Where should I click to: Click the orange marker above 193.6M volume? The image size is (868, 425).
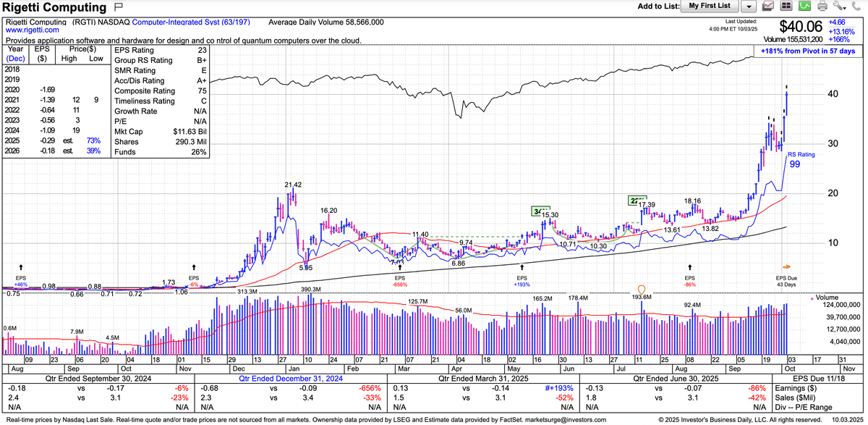tap(641, 289)
